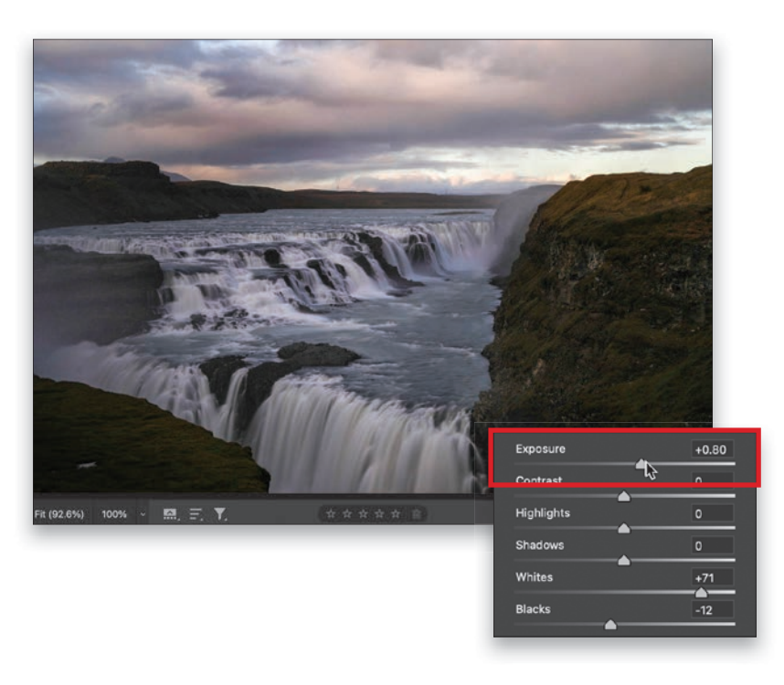Click the Exposure value field +0.80
The width and height of the screenshot is (784, 685).
[712, 449]
